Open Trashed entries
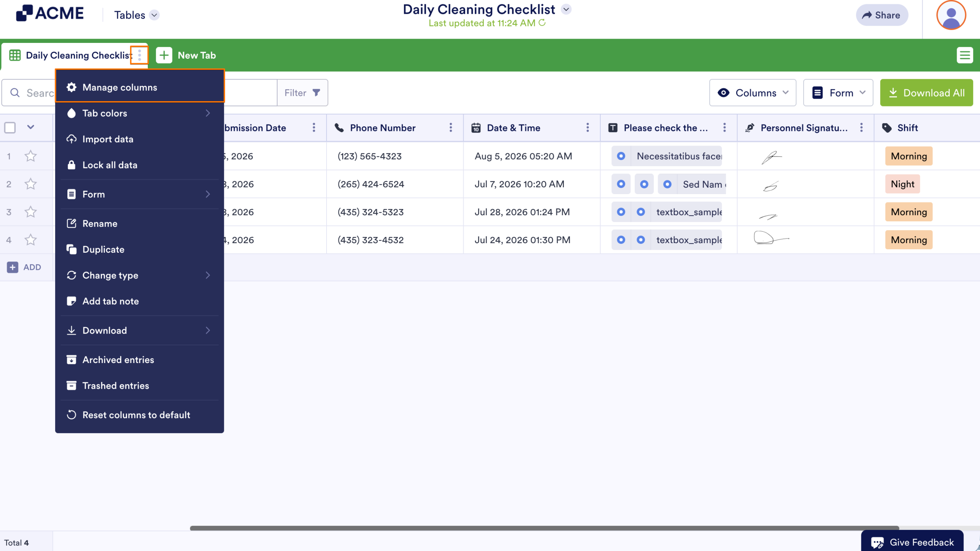 pyautogui.click(x=139, y=386)
